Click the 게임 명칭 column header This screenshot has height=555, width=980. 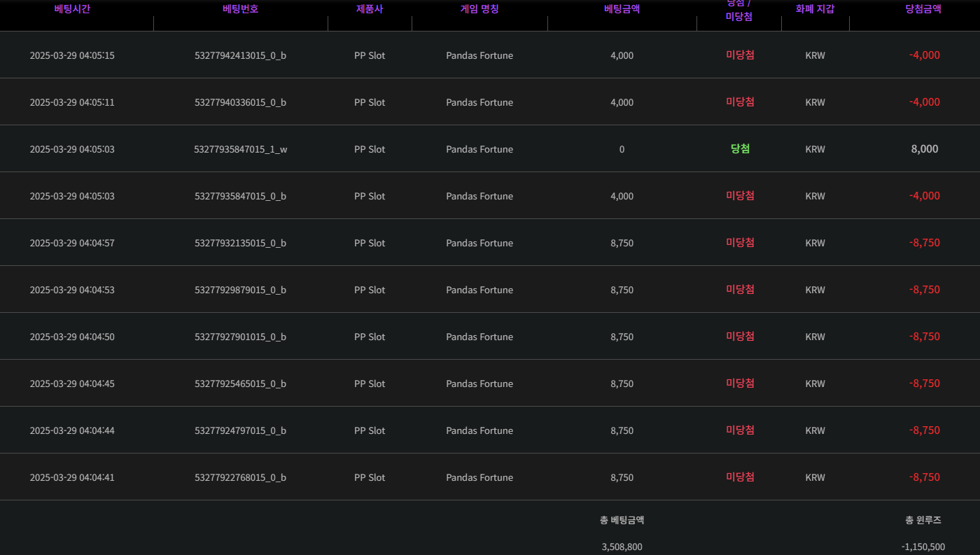click(479, 9)
